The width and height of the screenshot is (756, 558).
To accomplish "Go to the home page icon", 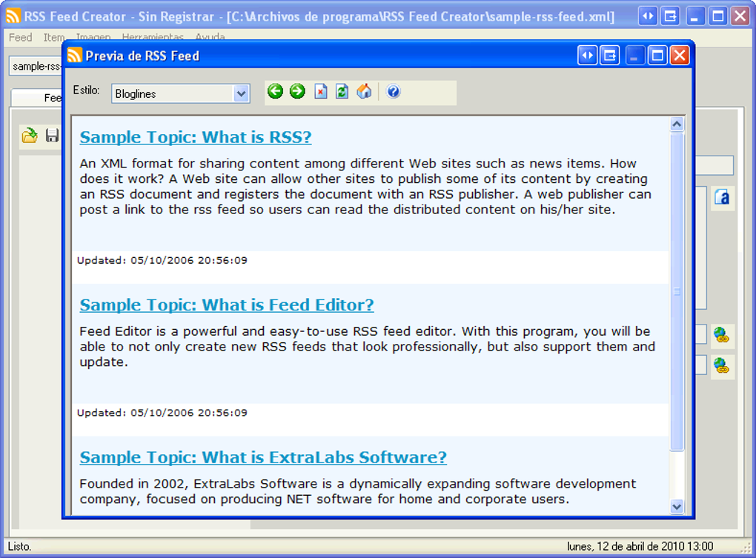I will (x=364, y=91).
